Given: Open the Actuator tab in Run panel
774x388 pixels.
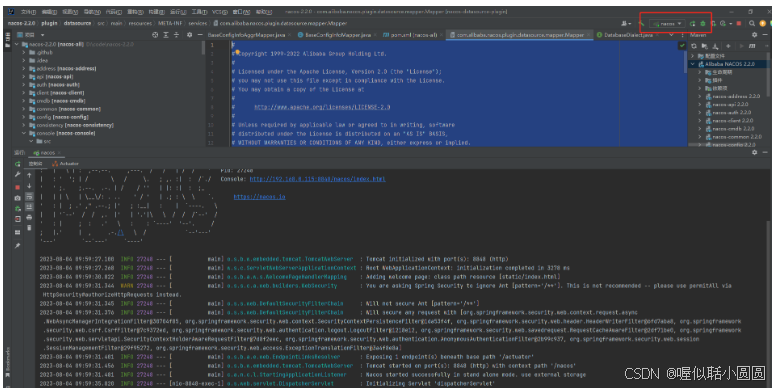Looking at the screenshot, I should tap(65, 164).
